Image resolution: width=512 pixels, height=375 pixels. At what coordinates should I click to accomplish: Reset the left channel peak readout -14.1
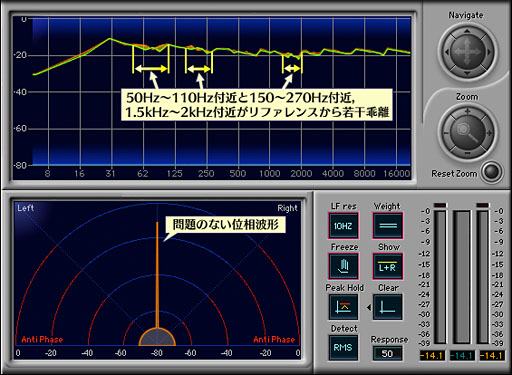[431, 356]
